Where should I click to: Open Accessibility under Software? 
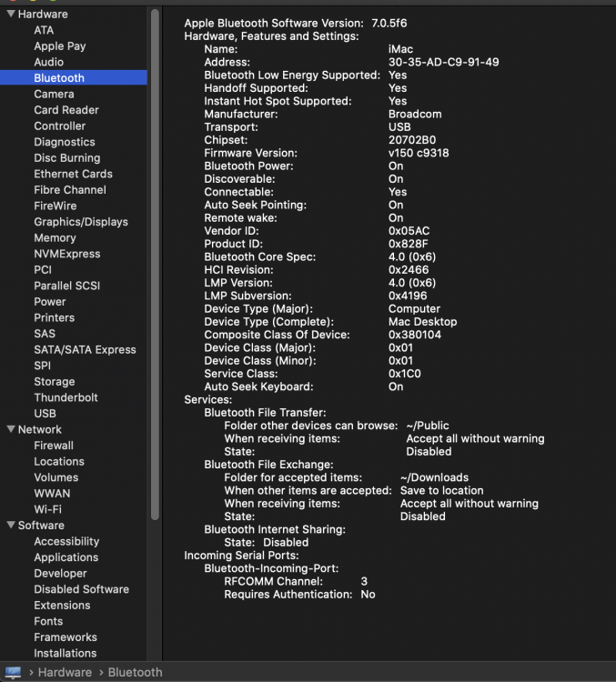tap(66, 542)
